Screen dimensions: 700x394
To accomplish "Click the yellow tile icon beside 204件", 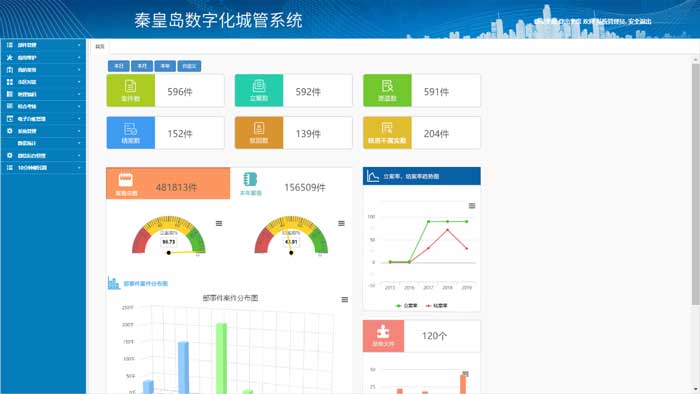I will (387, 129).
